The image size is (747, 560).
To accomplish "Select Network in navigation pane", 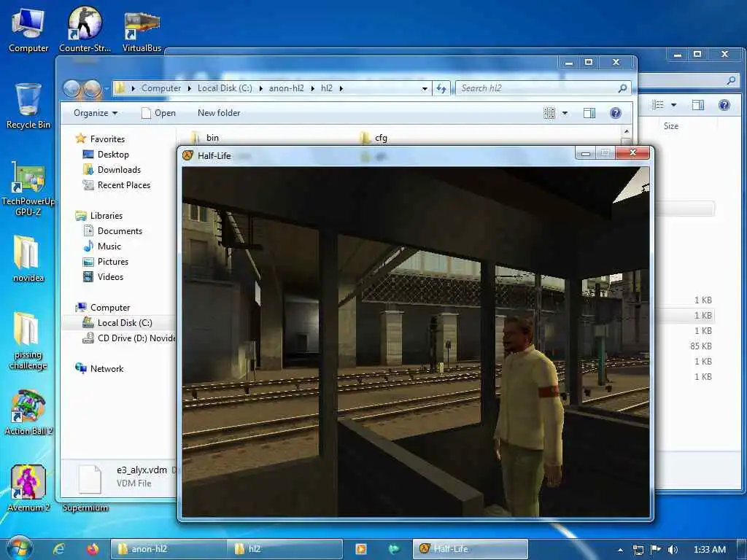I will point(99,368).
